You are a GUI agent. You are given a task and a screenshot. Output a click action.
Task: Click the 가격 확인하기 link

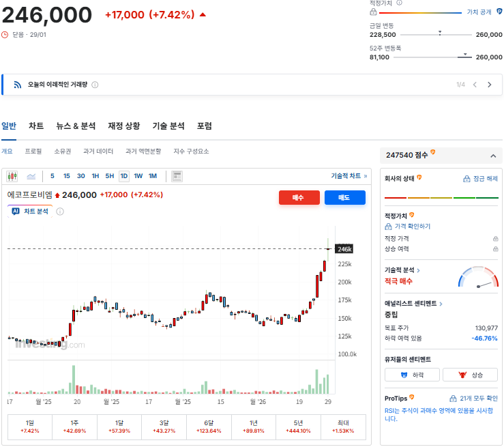(408, 227)
